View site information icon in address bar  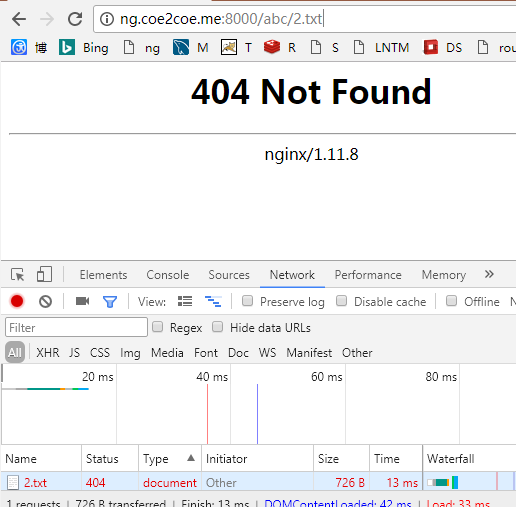(107, 19)
